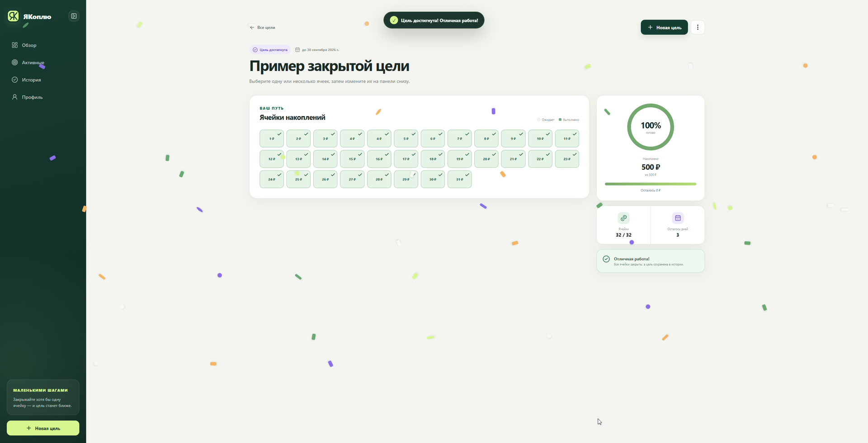Open the Обзор dashboard section
This screenshot has width=868, height=443.
pos(43,45)
